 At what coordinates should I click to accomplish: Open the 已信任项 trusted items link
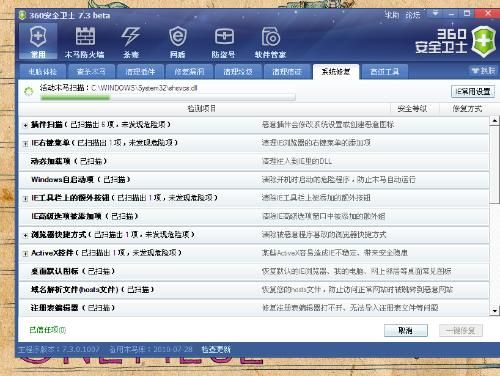click(x=48, y=330)
